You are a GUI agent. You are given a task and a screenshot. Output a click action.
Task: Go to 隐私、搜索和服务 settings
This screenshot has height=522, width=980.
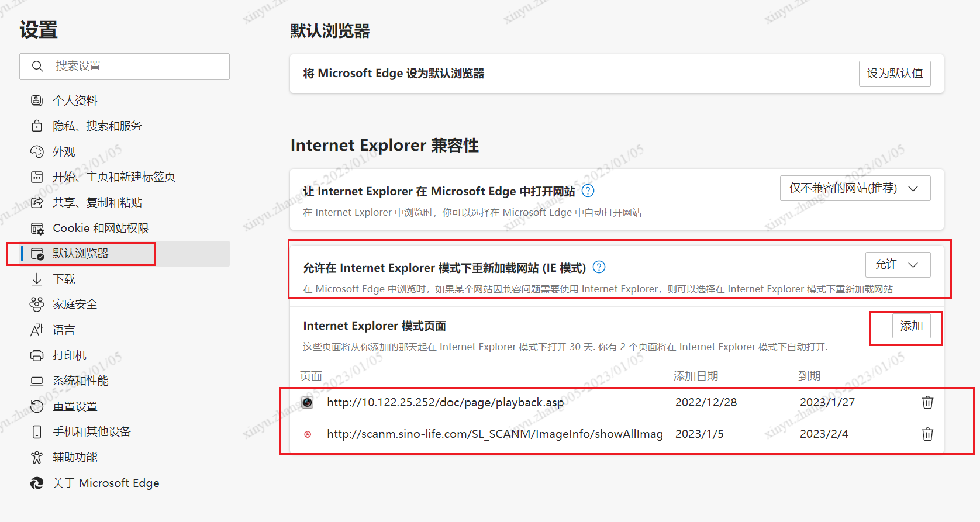click(97, 126)
